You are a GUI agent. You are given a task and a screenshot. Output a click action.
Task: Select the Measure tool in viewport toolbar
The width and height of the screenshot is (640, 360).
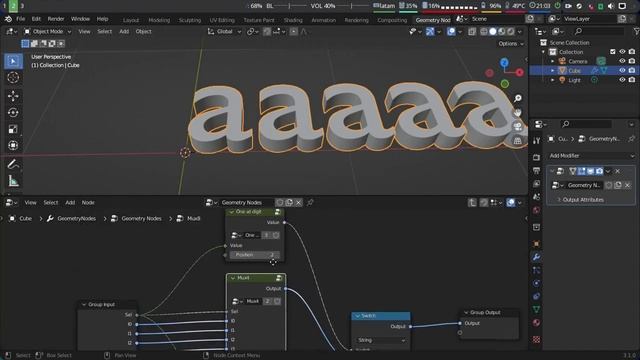point(13,181)
